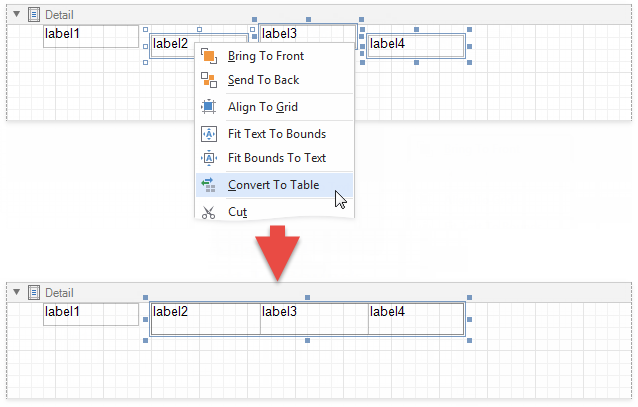
Task: Click the label3 table cell in lower band
Action: 313,319
